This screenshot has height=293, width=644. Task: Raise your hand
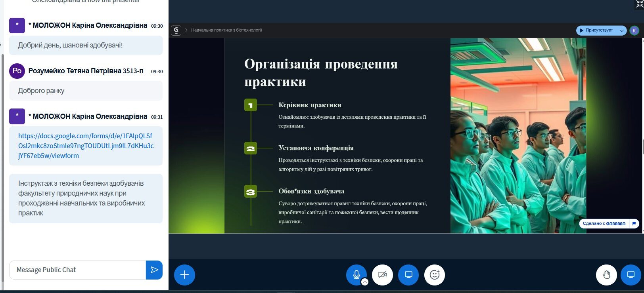click(606, 275)
